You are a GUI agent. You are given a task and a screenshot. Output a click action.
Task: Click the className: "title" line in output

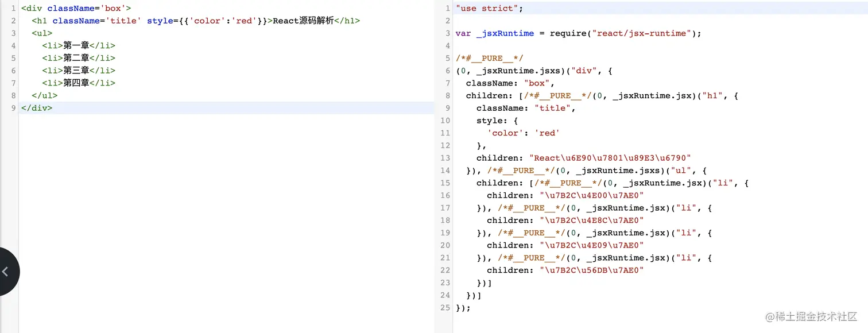pos(526,108)
